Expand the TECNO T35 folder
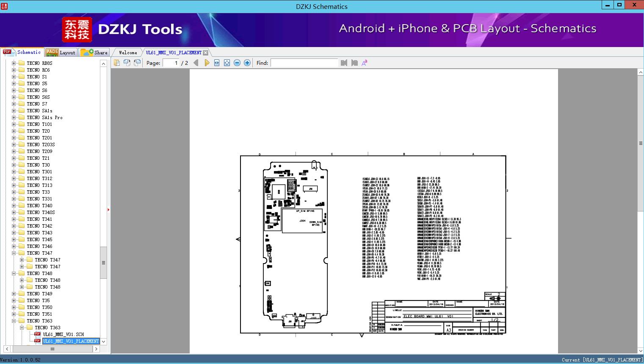Screen dimensions: 644x364 click(14, 300)
